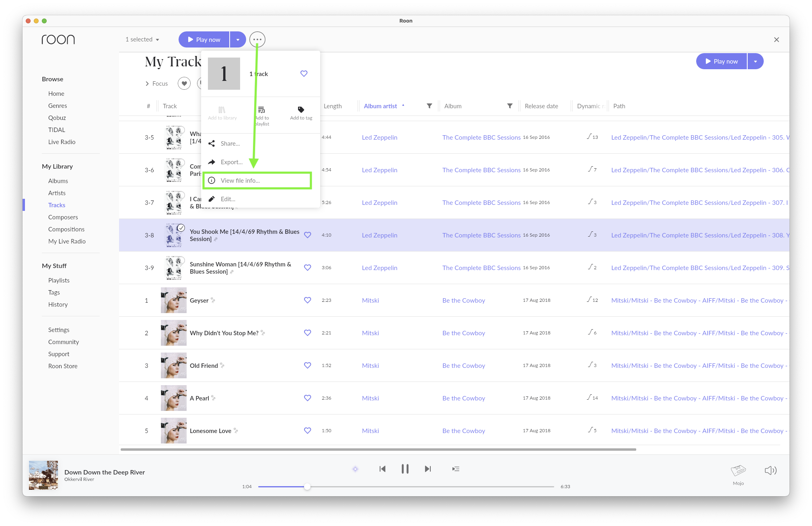Open TIDAL in Browse section
Viewport: 812px width, 526px height.
coord(57,130)
